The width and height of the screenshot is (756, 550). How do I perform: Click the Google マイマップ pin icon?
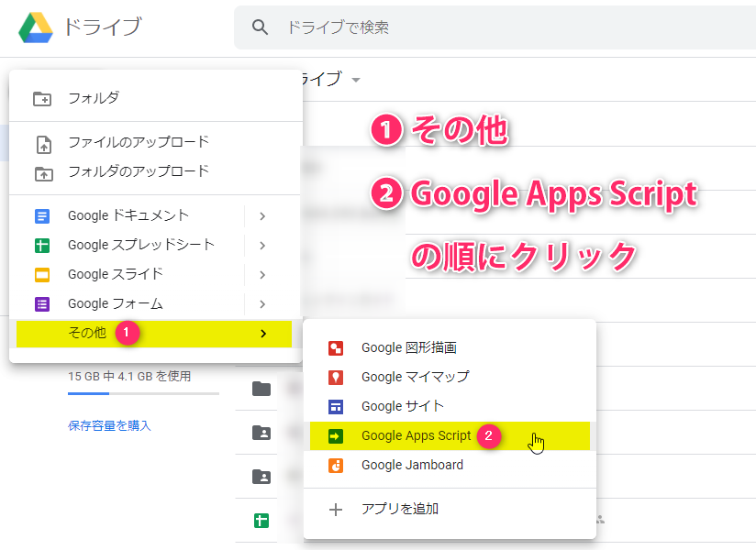click(336, 378)
